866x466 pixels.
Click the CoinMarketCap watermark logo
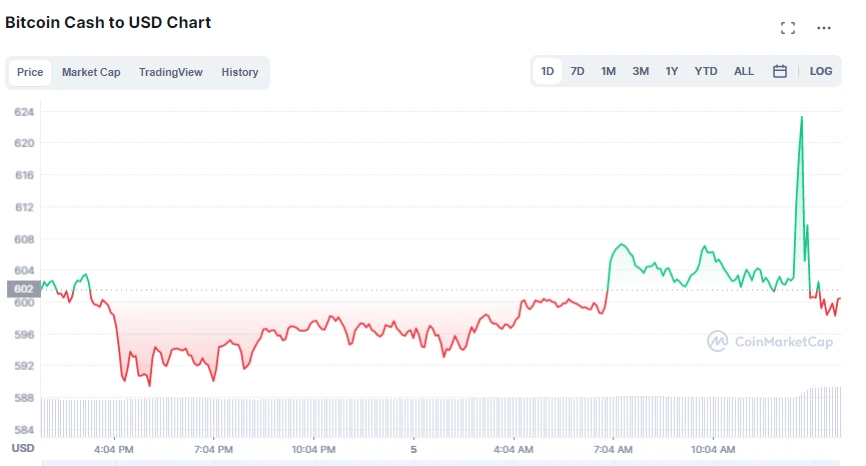[770, 341]
